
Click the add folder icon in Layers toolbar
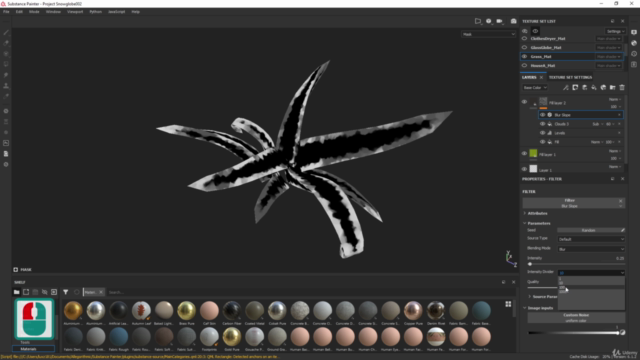tap(613, 87)
